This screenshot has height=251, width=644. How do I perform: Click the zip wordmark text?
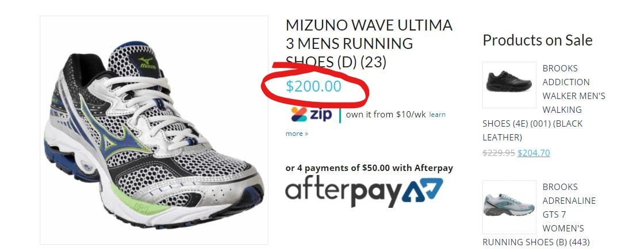pos(321,114)
